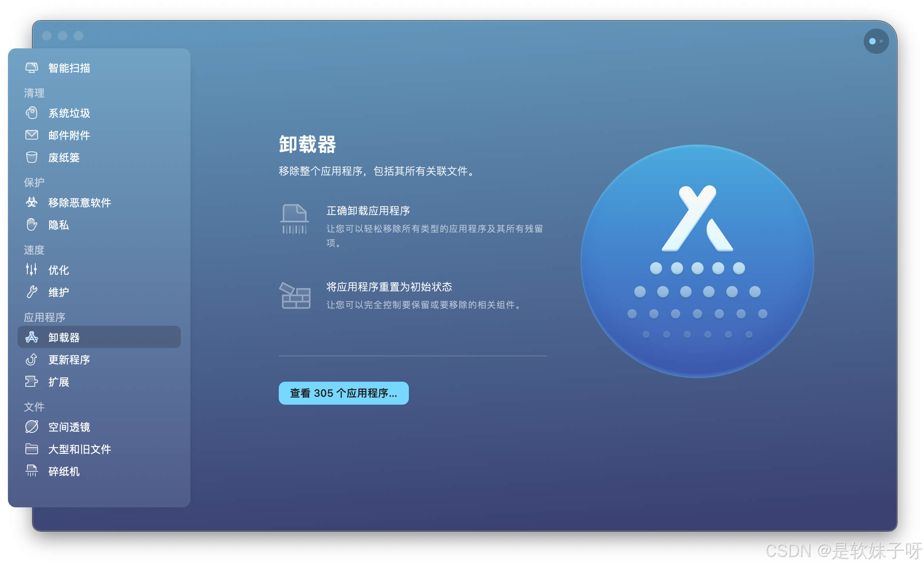Open 移除恶意软件 module

pyautogui.click(x=99, y=203)
